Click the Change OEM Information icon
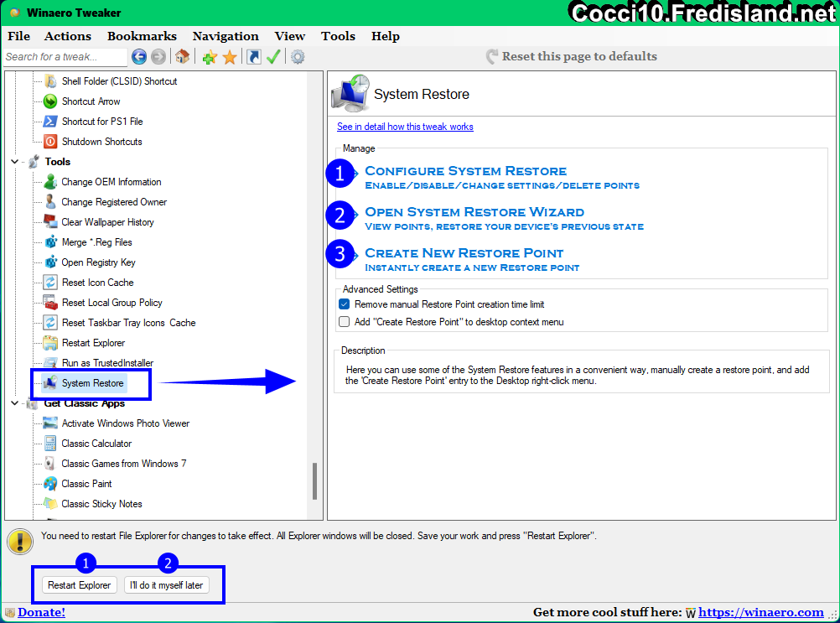 pos(50,182)
